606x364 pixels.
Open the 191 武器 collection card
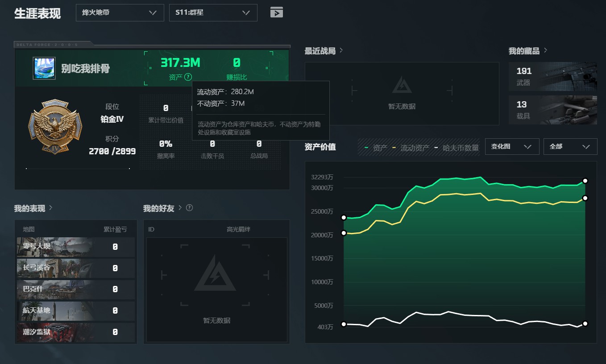(x=553, y=77)
